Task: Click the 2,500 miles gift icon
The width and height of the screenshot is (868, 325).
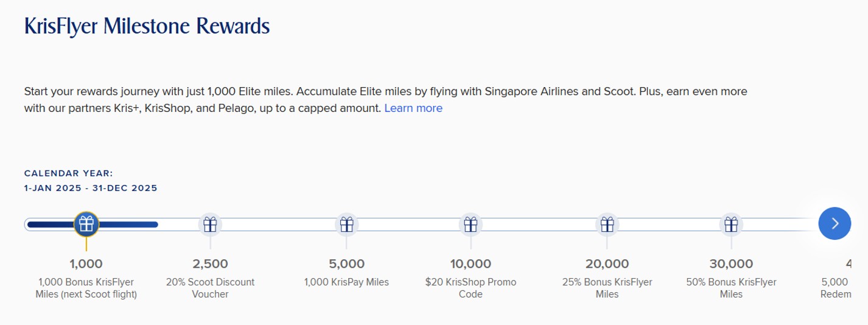Action: click(x=210, y=225)
